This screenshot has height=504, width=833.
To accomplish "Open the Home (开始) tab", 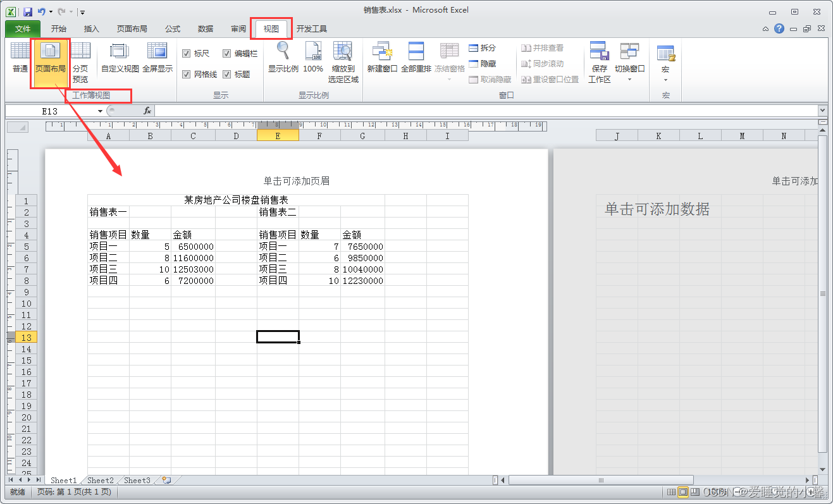I will pos(59,28).
